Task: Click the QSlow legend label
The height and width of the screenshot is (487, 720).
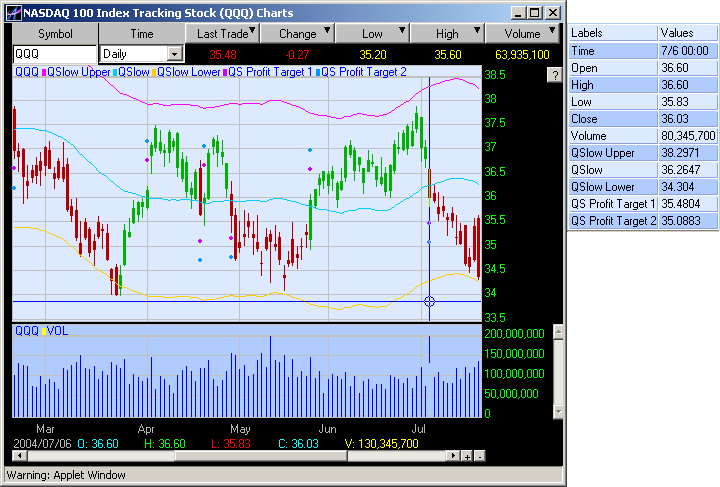Action: coord(134,72)
